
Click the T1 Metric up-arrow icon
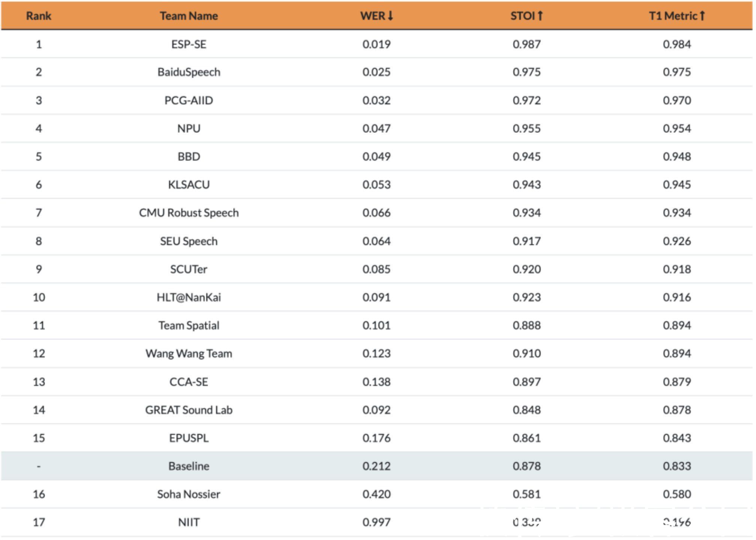coord(702,16)
